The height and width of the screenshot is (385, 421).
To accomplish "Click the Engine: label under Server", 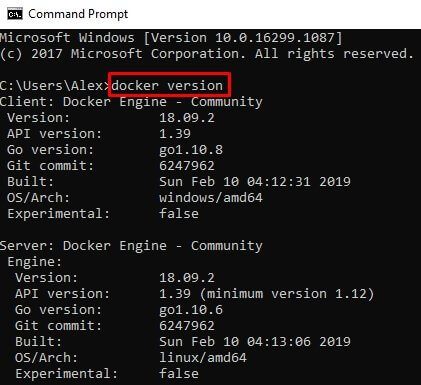I will pos(35,262).
